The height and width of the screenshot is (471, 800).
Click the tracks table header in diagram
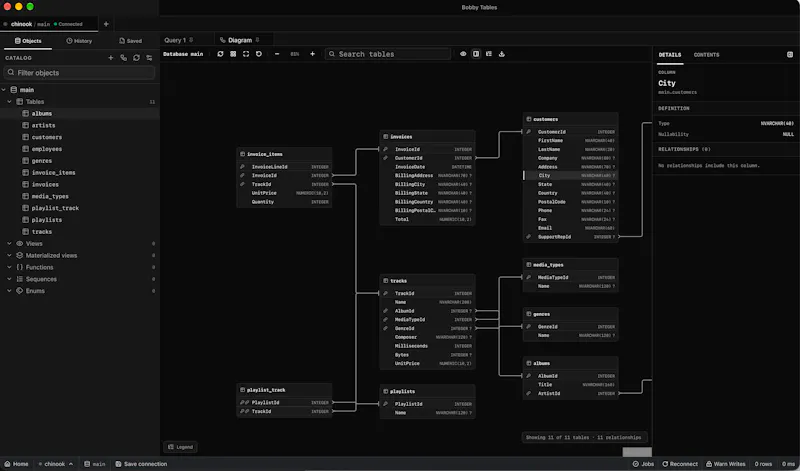coord(428,281)
